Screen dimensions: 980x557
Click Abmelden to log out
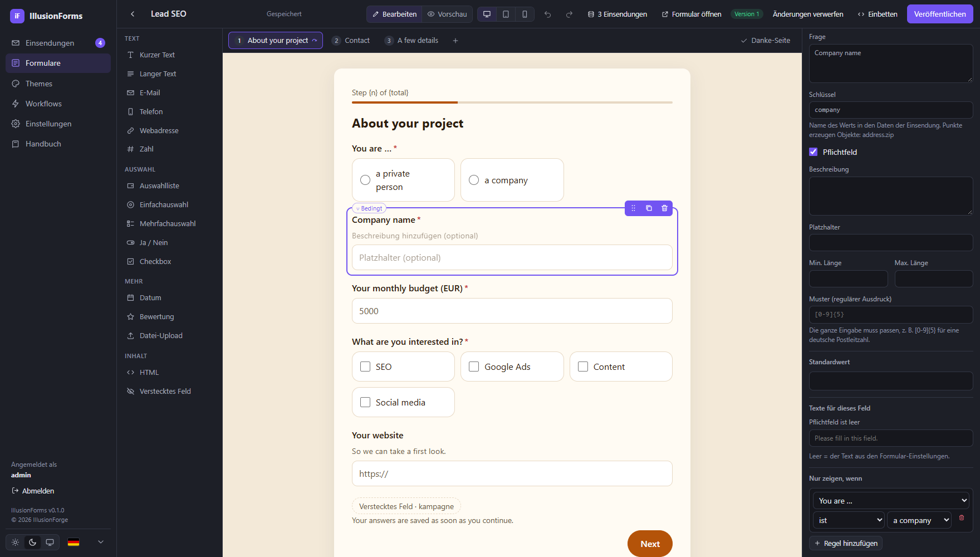tap(33, 491)
